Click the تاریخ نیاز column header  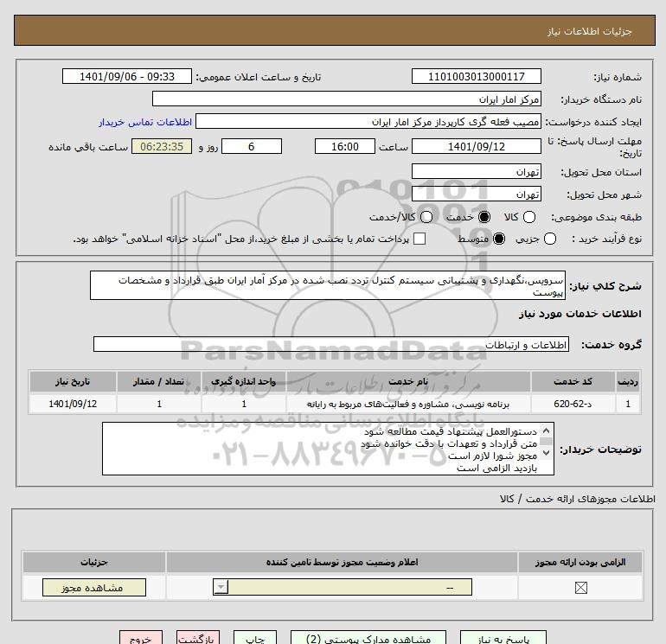click(73, 381)
